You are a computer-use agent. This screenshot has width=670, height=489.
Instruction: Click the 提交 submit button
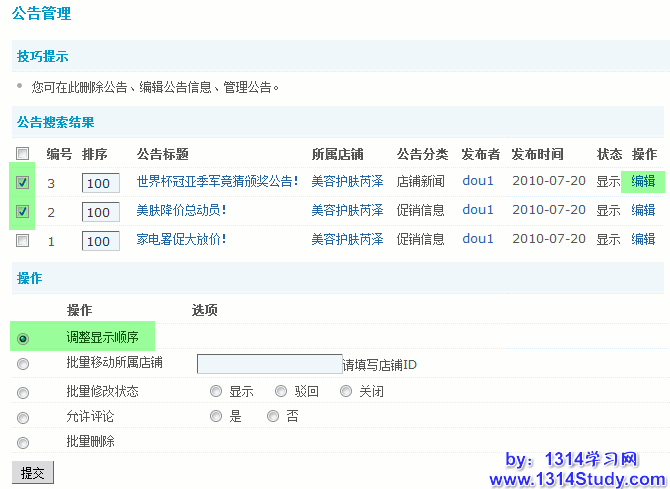click(x=31, y=472)
